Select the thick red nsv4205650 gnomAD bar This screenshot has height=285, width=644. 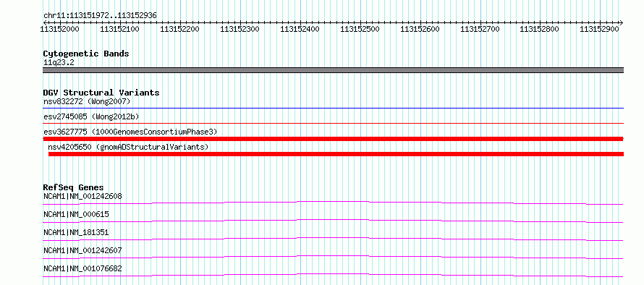pyautogui.click(x=336, y=154)
